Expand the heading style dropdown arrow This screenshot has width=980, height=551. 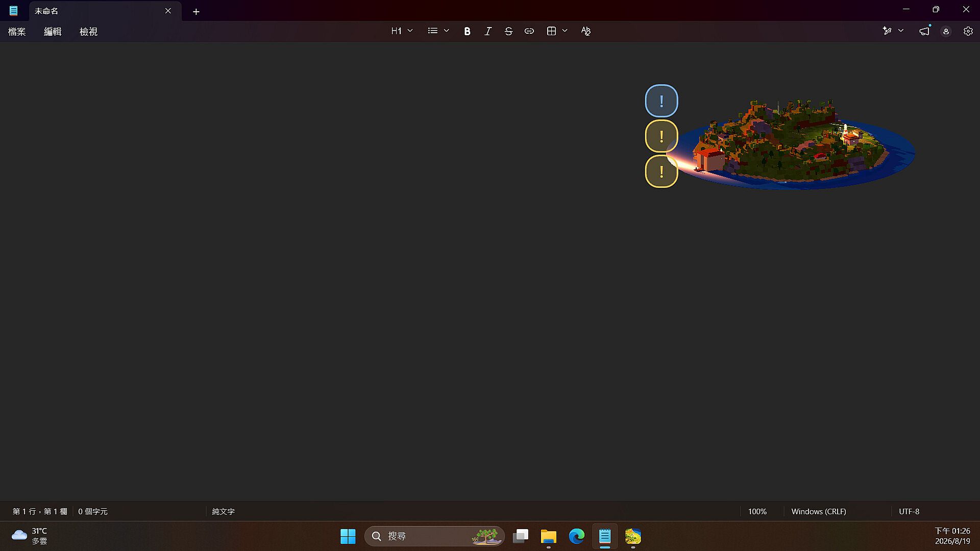coord(410,31)
